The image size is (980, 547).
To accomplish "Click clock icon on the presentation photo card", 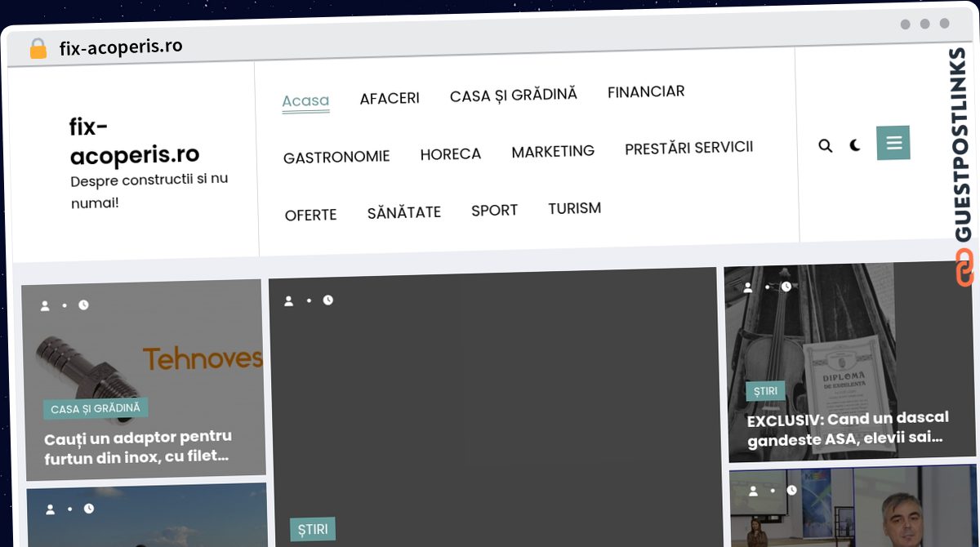I will point(791,490).
